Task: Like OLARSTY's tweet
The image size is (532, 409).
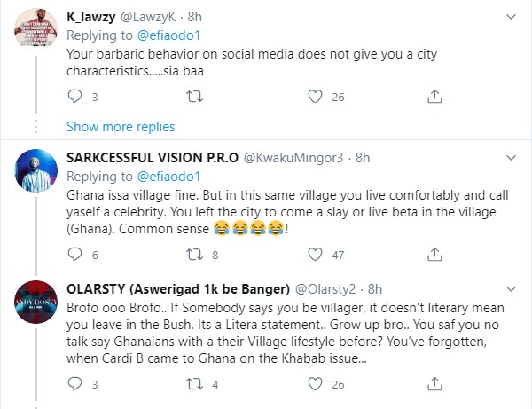Action: (314, 386)
